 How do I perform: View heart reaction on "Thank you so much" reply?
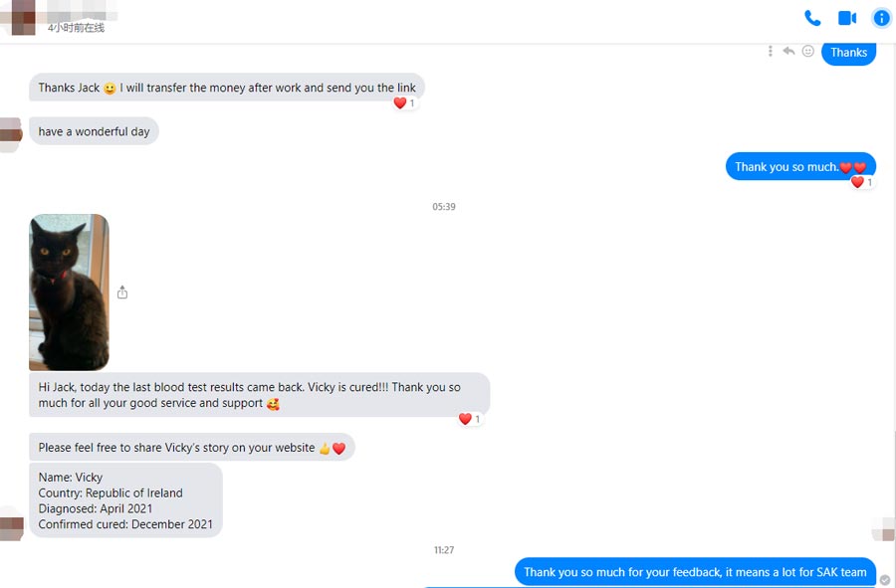coord(862,182)
